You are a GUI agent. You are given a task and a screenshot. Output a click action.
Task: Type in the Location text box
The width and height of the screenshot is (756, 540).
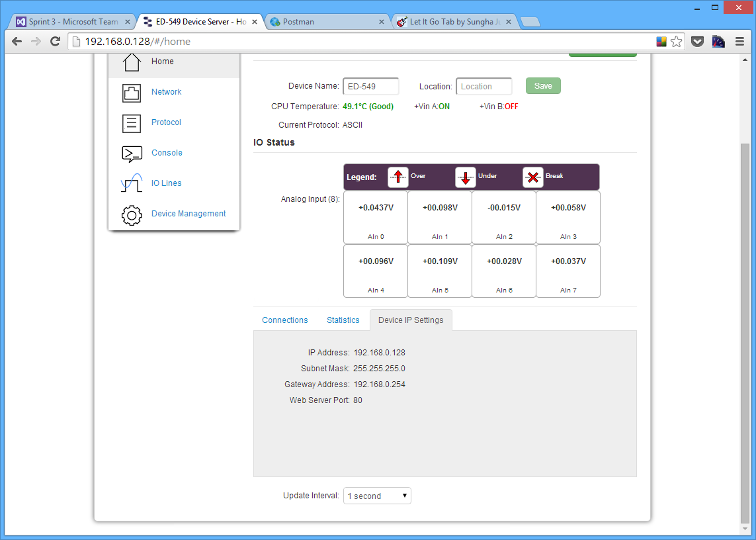point(483,86)
